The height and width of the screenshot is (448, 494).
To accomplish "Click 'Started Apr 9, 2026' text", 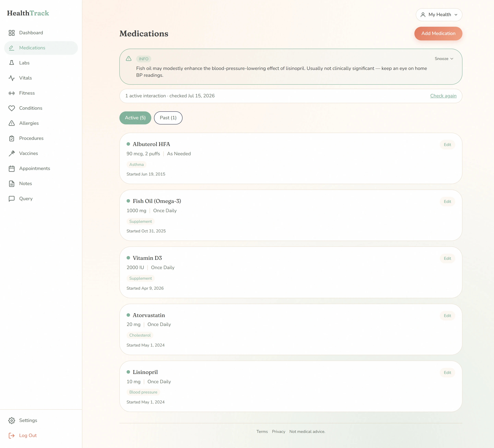I will (x=145, y=288).
